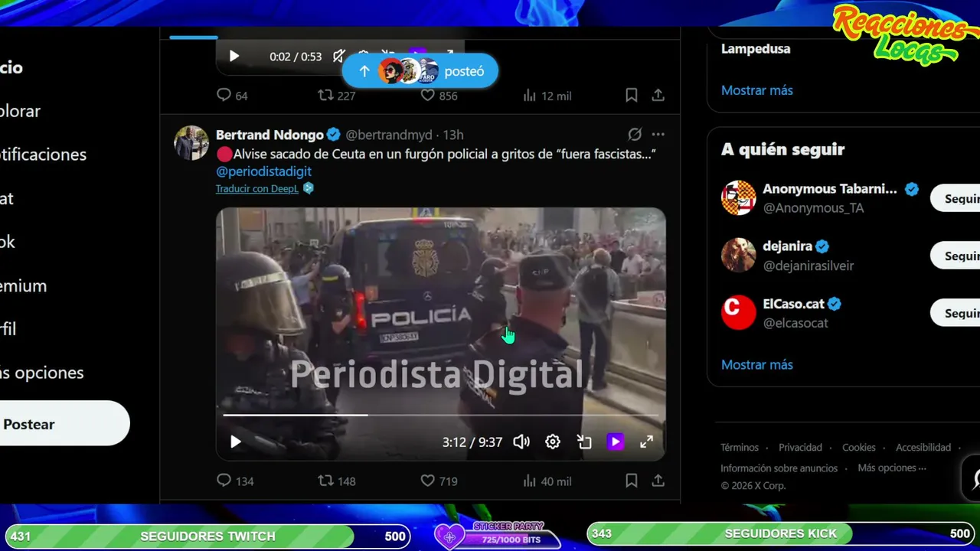Screen dimensions: 980x551
Task: Play the Periodista Digital video
Action: pyautogui.click(x=236, y=442)
